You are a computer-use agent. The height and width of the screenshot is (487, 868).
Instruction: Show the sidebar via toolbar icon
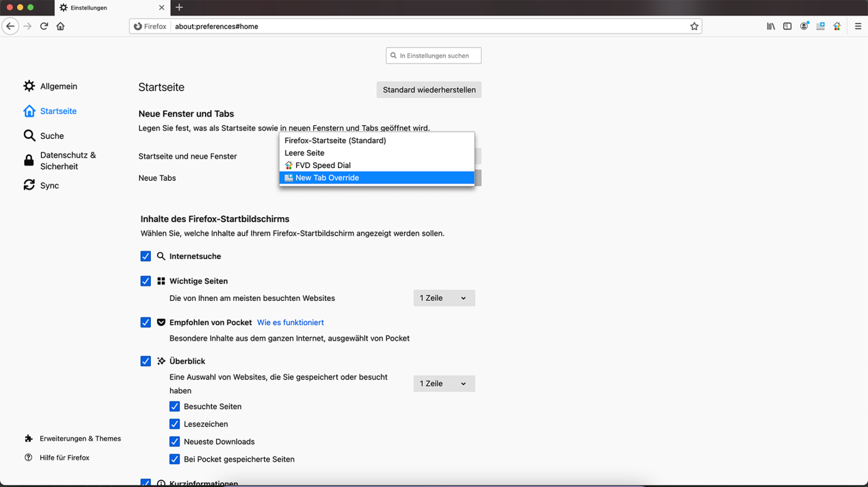tap(787, 26)
